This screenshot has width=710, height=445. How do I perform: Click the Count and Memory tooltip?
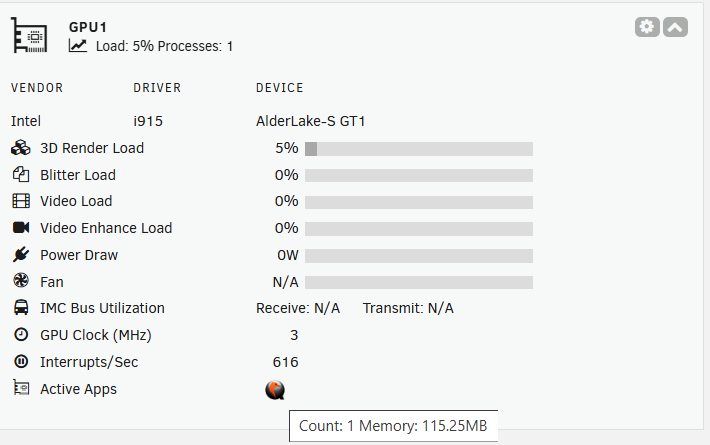(x=393, y=426)
